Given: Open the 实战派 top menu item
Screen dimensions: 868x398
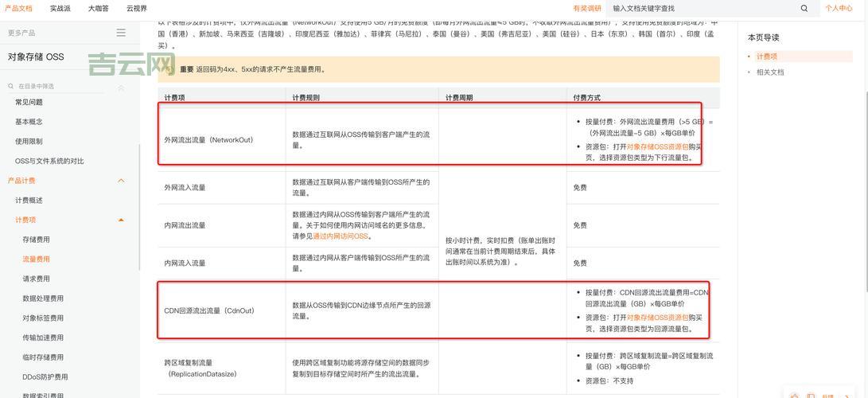Looking at the screenshot, I should click(x=60, y=8).
